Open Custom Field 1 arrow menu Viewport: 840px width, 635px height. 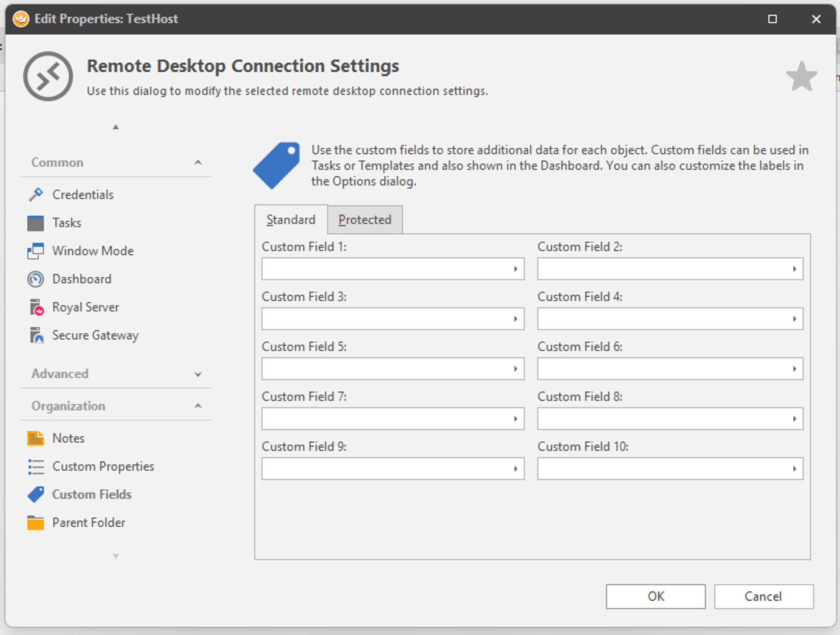[x=515, y=269]
